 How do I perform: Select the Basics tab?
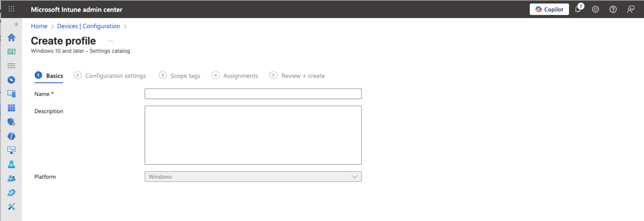[49, 76]
